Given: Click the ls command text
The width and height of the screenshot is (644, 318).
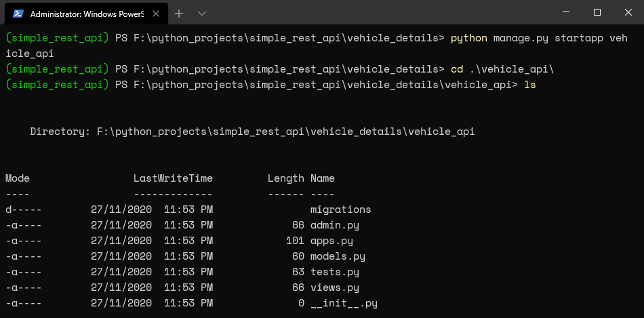Looking at the screenshot, I should [x=530, y=85].
